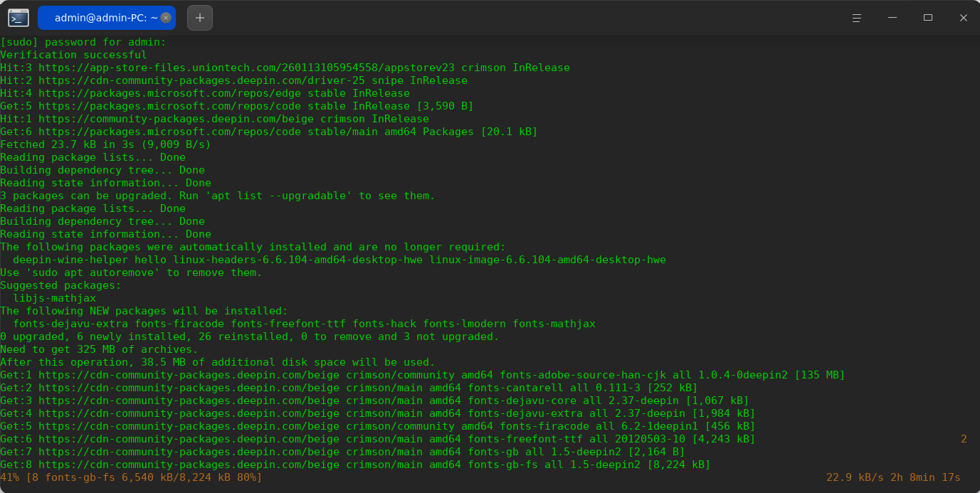Click the Get:6 code stable/main amd64 Packages line
This screenshot has width=980, height=493.
pos(269,132)
